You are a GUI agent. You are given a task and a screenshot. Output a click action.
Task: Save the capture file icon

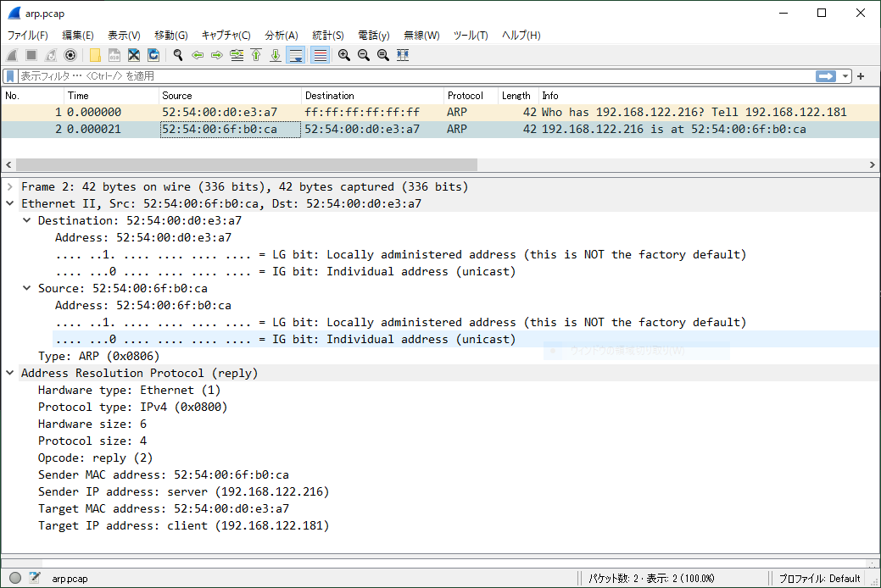coord(114,55)
